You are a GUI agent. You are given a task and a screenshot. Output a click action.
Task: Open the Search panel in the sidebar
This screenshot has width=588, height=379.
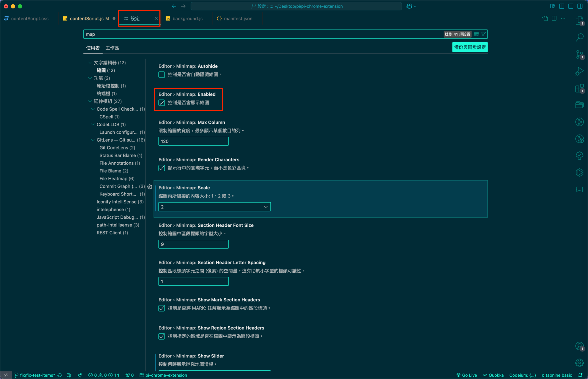(x=580, y=37)
